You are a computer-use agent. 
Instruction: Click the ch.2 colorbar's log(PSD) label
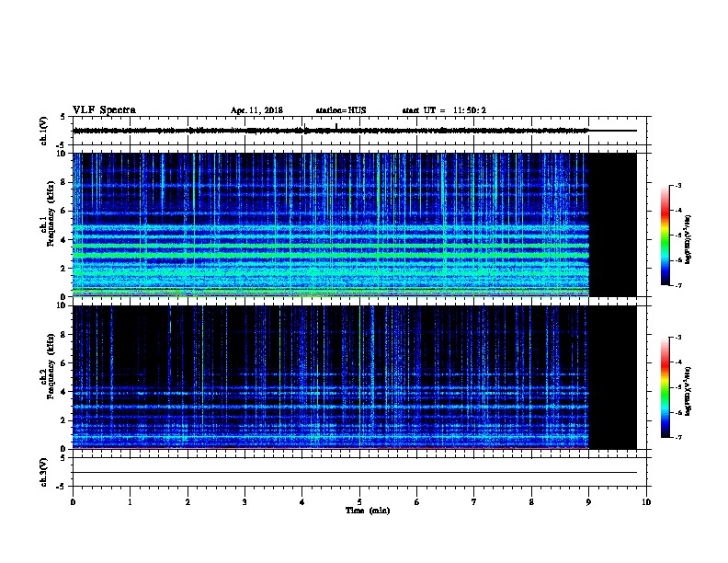tap(688, 392)
